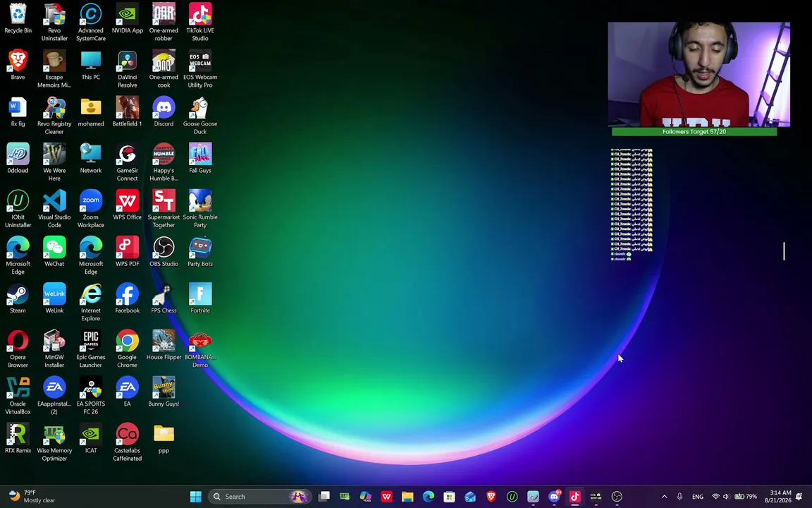Open OBS Studio desktop shortcut

pos(164,253)
